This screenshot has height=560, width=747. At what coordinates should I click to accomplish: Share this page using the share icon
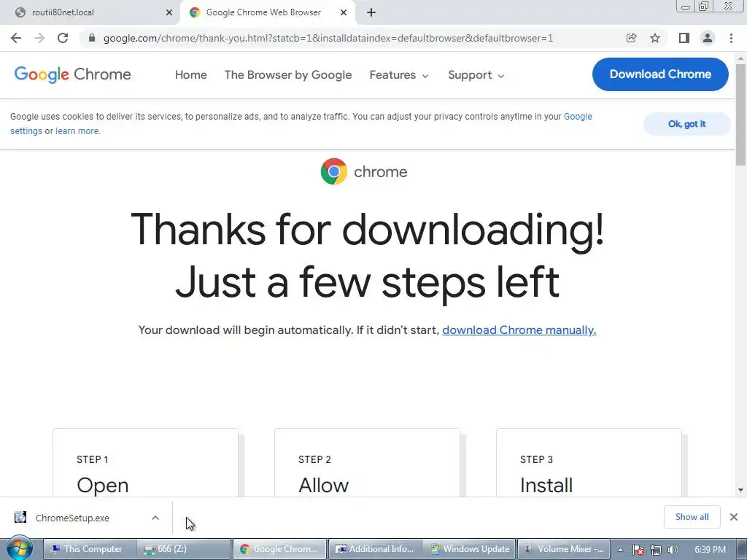pyautogui.click(x=631, y=38)
